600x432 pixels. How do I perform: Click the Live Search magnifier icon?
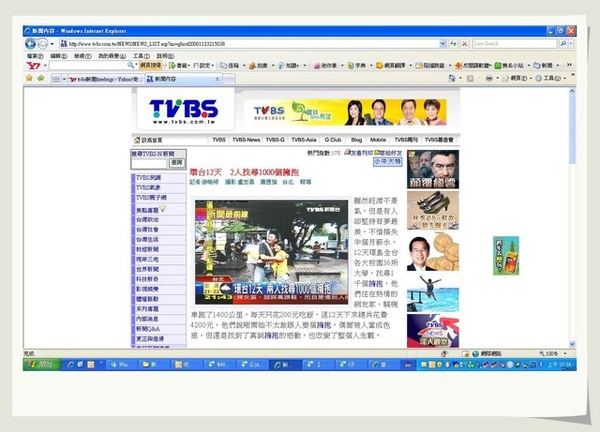[x=563, y=44]
